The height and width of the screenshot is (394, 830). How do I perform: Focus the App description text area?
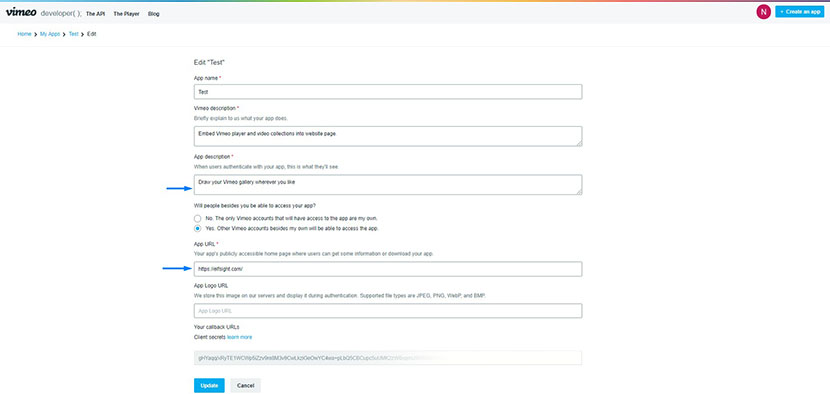pyautogui.click(x=388, y=185)
